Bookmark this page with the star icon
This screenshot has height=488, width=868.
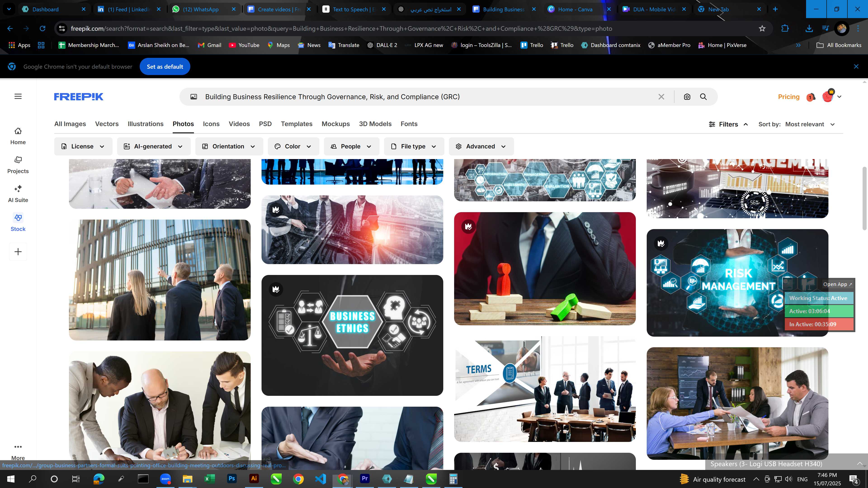(x=762, y=29)
